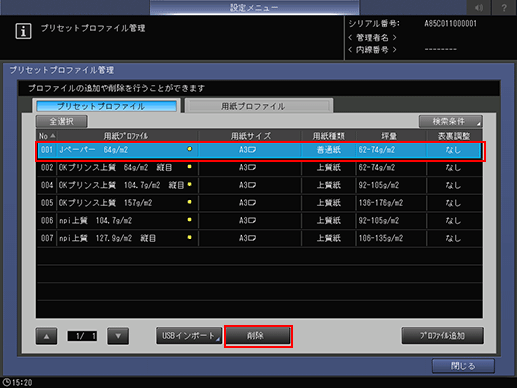
Task: Click the 136-176g/m2 weight cell
Action: point(391,203)
